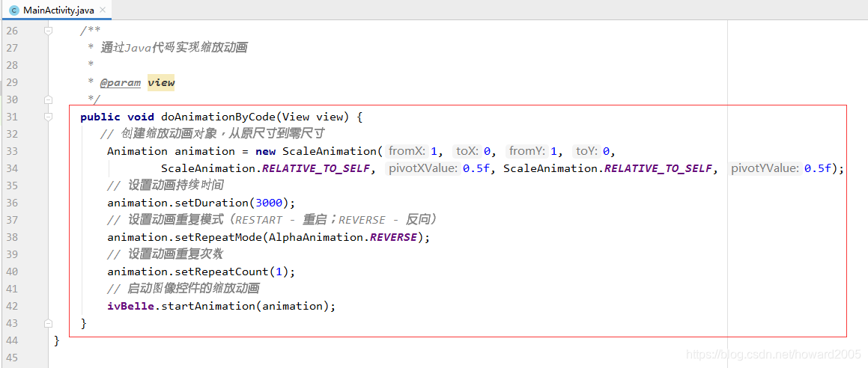
Task: Click line number 28 in the gutter
Action: click(x=12, y=65)
